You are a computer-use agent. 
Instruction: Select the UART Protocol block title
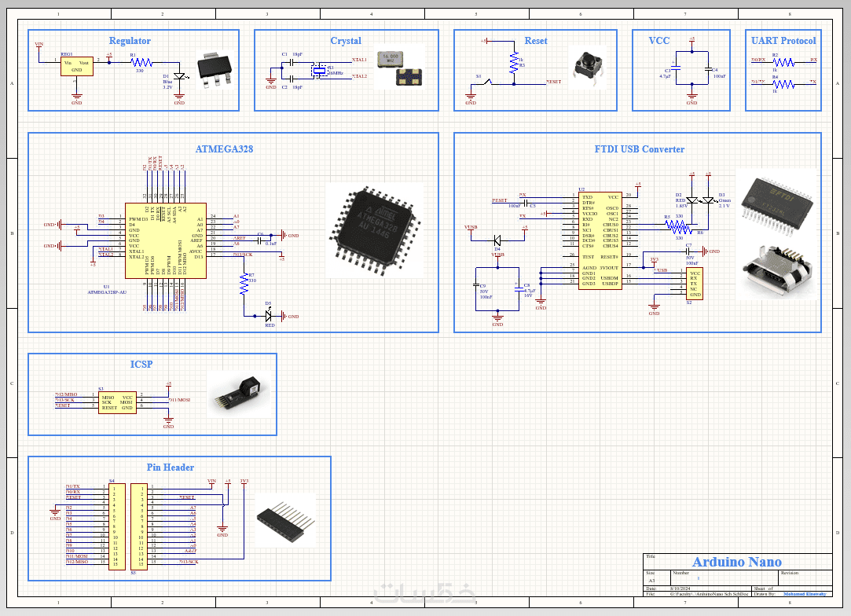[783, 41]
